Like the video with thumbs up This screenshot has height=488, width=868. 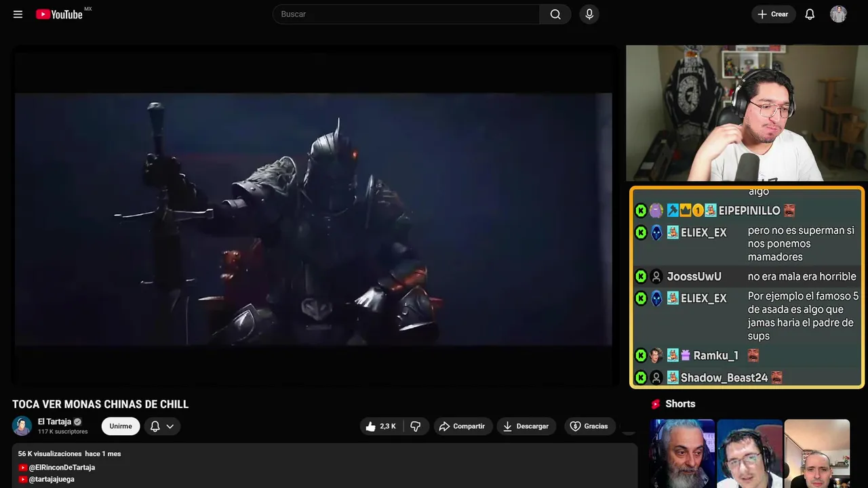click(380, 426)
